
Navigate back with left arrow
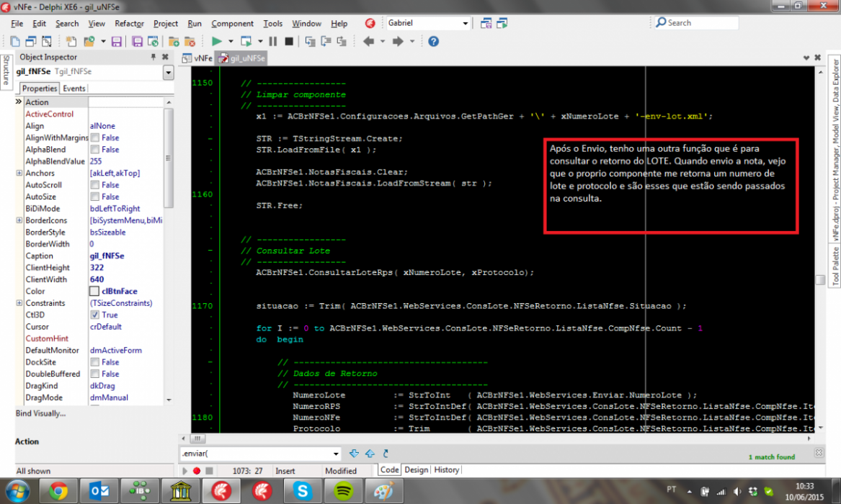click(368, 41)
